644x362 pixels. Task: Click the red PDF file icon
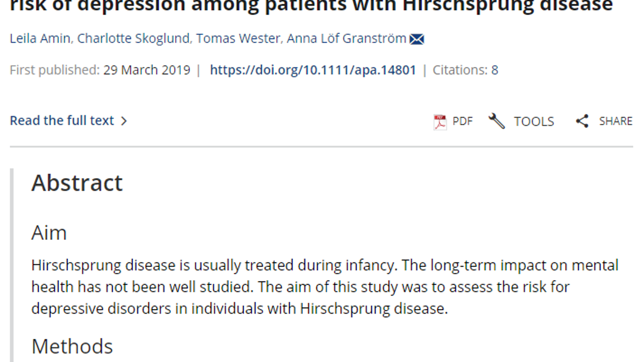440,121
